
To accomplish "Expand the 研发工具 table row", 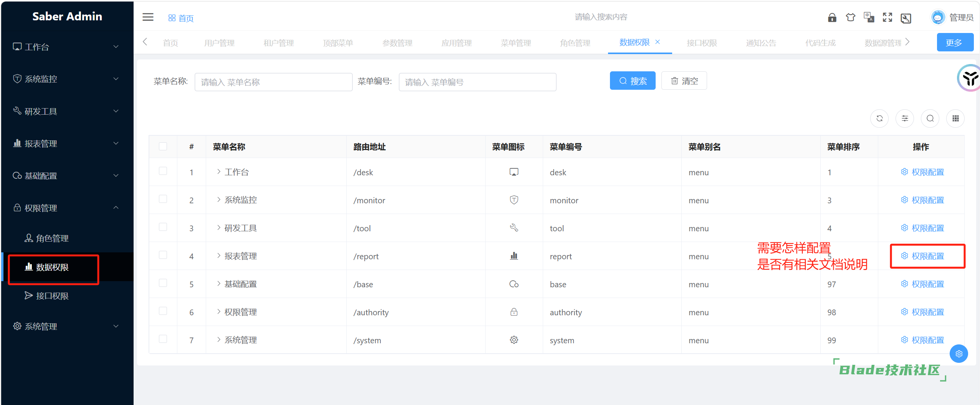I will (218, 228).
